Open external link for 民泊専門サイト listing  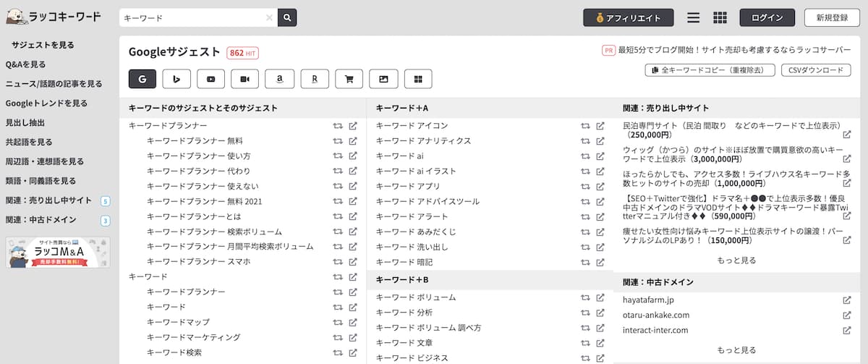click(847, 135)
